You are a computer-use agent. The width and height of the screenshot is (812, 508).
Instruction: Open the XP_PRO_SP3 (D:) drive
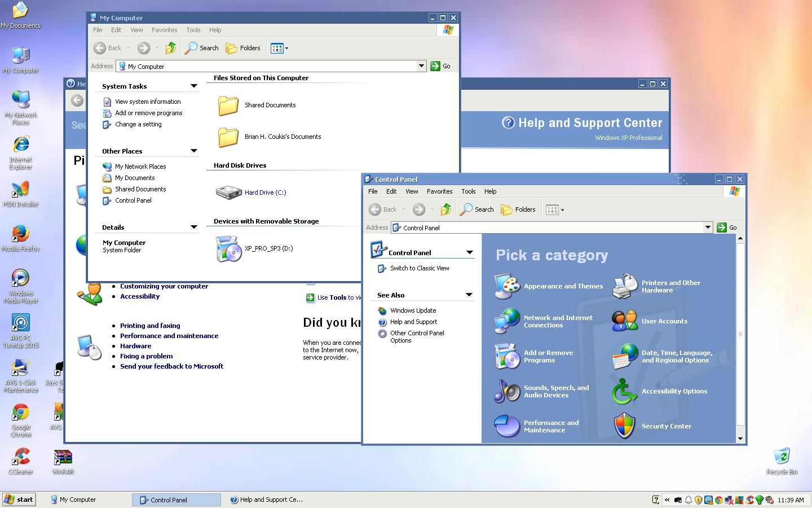268,248
